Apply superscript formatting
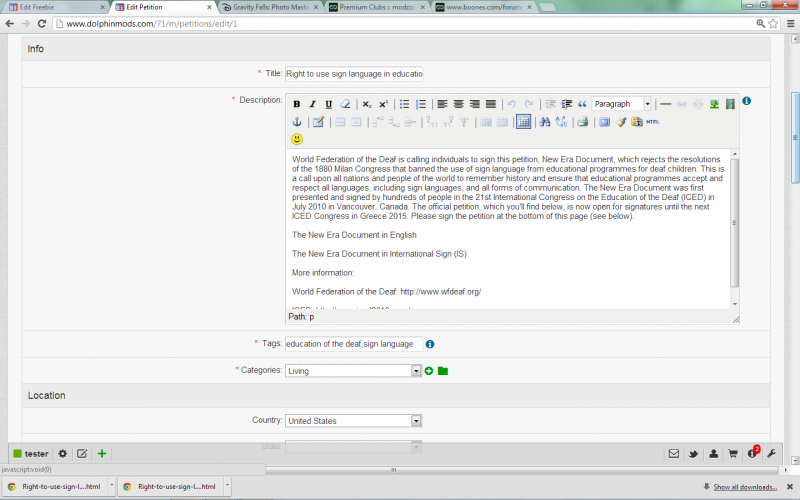800x500 pixels. [x=383, y=104]
